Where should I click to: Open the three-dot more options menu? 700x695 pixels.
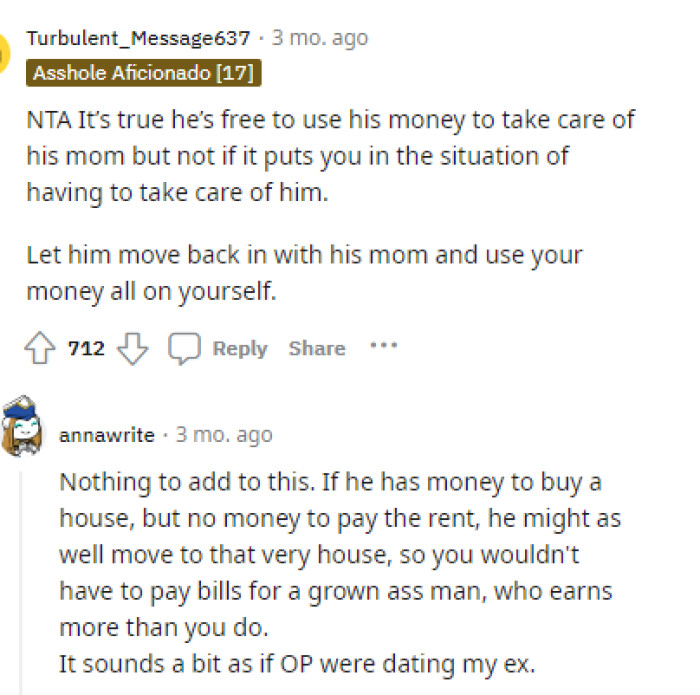[x=383, y=347]
